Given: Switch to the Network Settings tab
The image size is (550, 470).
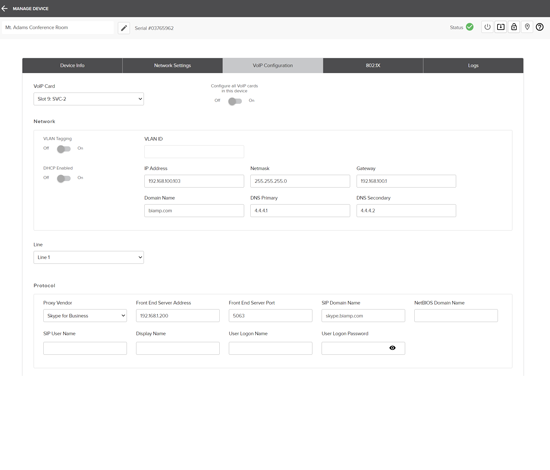Looking at the screenshot, I should click(173, 66).
